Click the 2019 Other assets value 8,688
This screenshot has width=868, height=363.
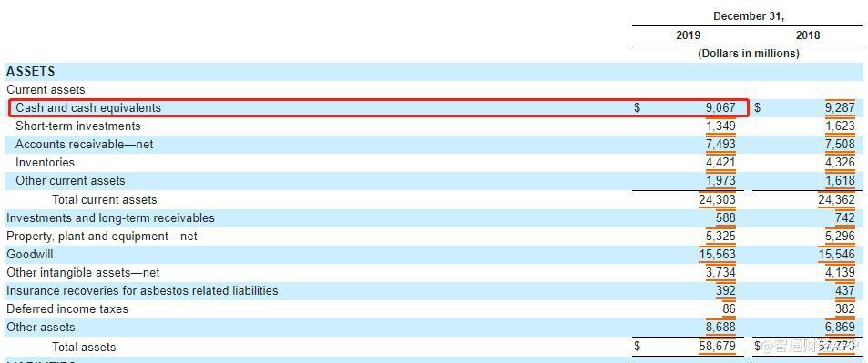click(x=720, y=327)
